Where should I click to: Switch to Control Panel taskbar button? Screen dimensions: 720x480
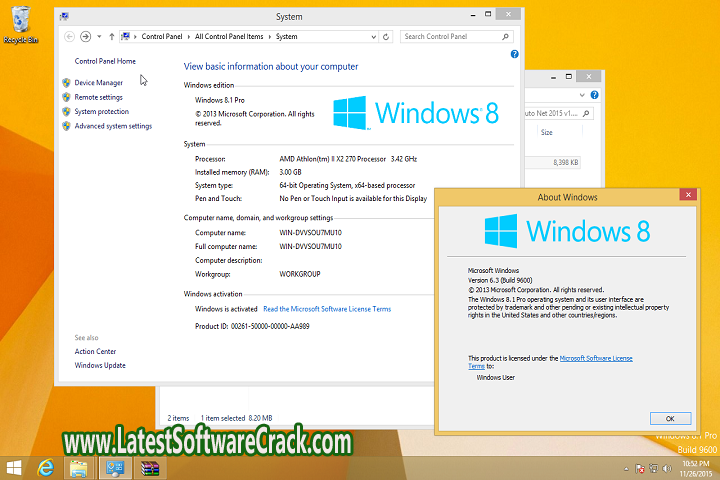coord(114,469)
